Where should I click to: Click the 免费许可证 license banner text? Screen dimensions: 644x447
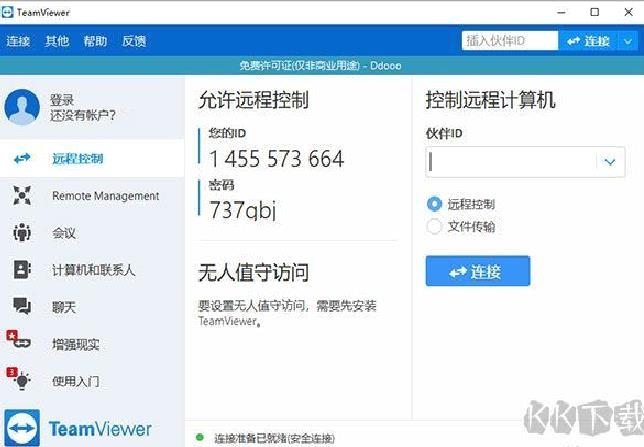tap(320, 66)
